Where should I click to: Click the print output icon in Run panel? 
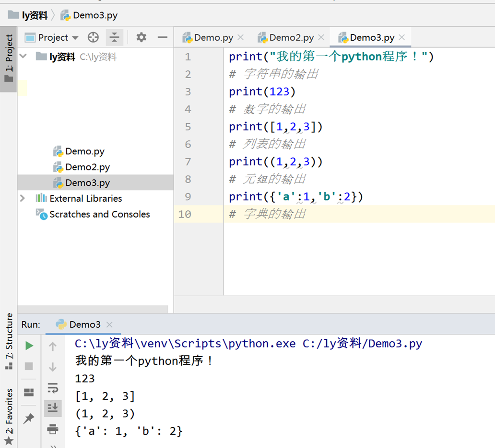(53, 429)
